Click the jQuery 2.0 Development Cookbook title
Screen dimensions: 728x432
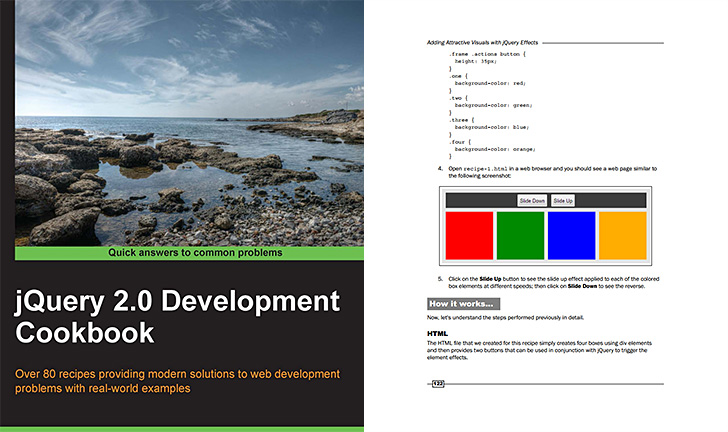[177, 316]
